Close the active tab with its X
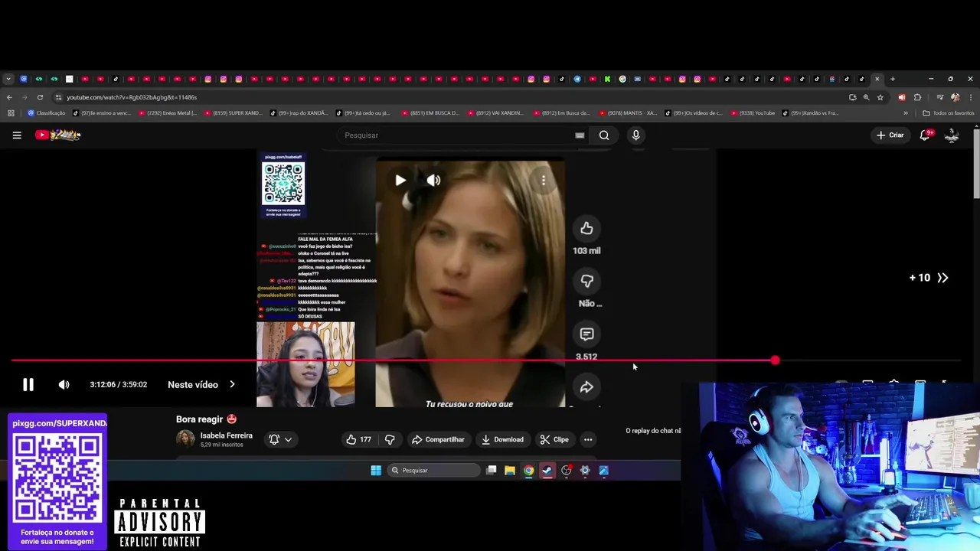Screen dimensions: 980x551 (877, 79)
